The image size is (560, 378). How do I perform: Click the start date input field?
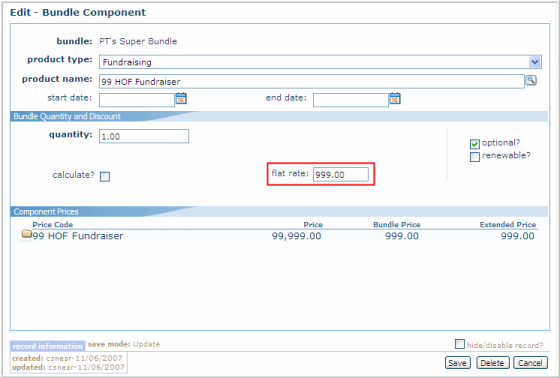point(137,100)
